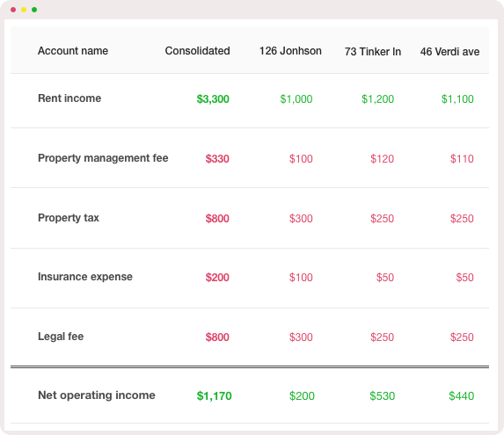504x435 pixels.
Task: Click the consolidated $330 management fee
Action: pyautogui.click(x=217, y=159)
